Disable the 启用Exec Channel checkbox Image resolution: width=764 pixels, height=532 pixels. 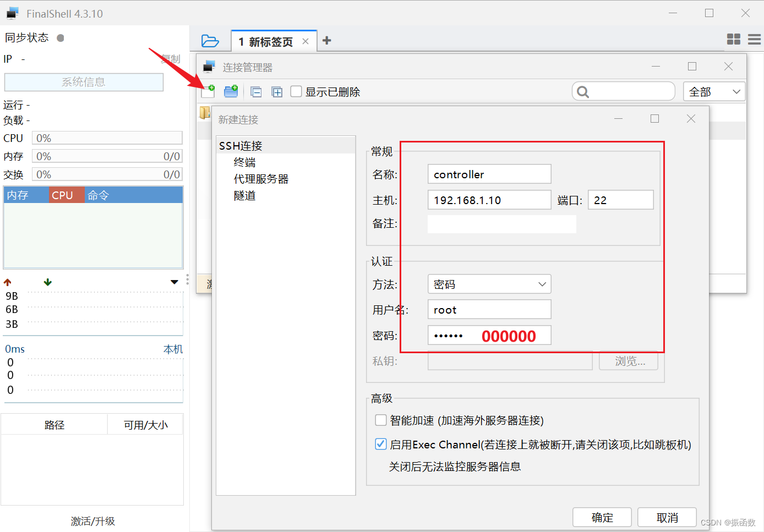tap(381, 444)
